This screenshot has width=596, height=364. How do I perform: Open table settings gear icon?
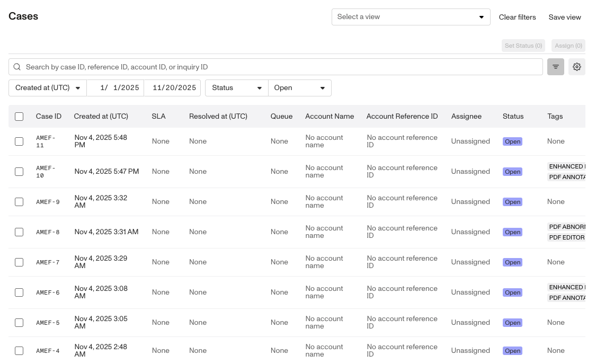(x=576, y=67)
